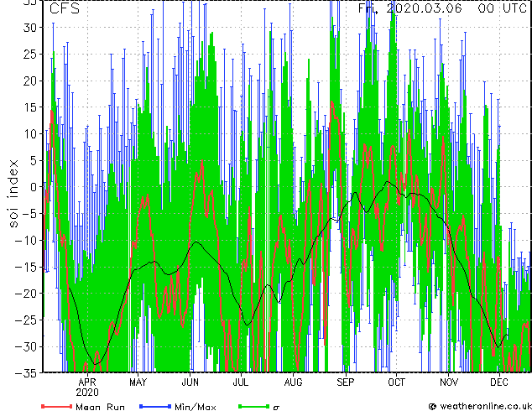Click the green sigma legend line
Image resolution: width=532 pixels, height=411 pixels.
[x=254, y=406]
